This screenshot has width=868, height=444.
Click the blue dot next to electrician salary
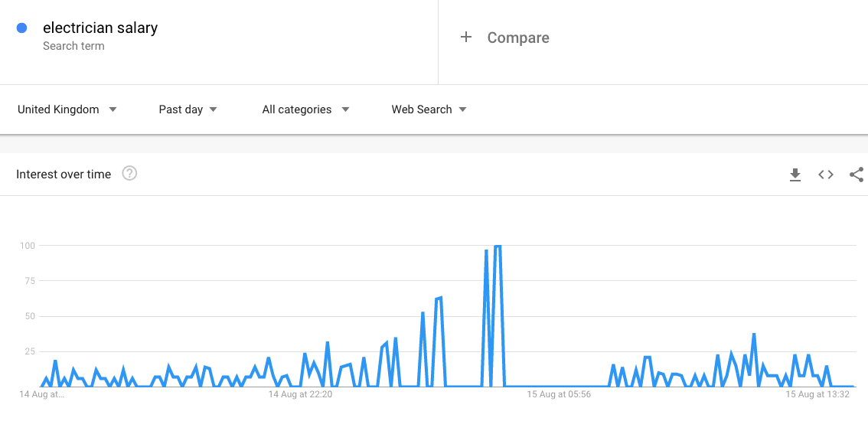(x=22, y=28)
